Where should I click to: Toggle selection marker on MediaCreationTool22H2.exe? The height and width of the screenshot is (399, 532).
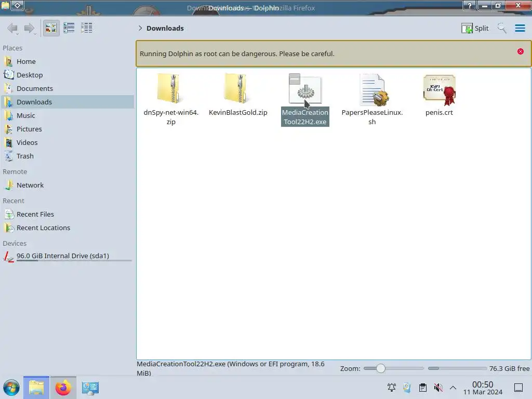click(295, 79)
